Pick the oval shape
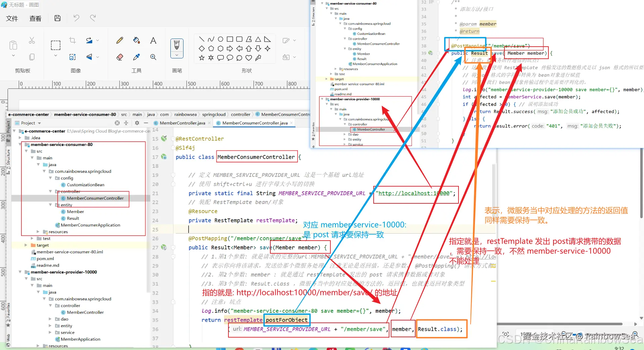The image size is (644, 350). (x=220, y=39)
